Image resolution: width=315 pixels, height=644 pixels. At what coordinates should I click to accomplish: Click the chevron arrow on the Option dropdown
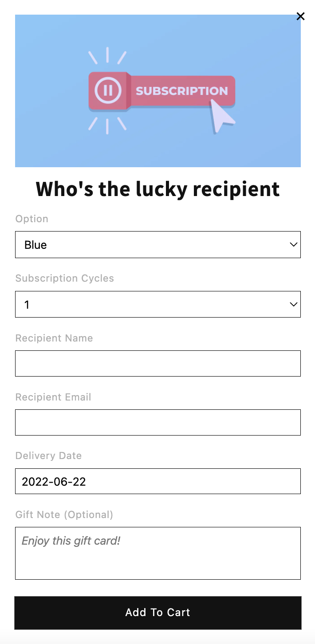click(293, 244)
